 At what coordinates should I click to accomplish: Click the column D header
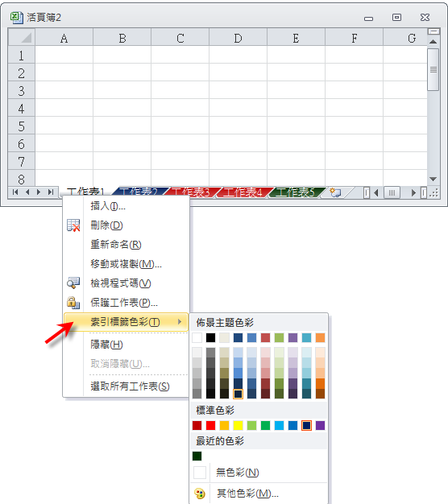pyautogui.click(x=238, y=38)
